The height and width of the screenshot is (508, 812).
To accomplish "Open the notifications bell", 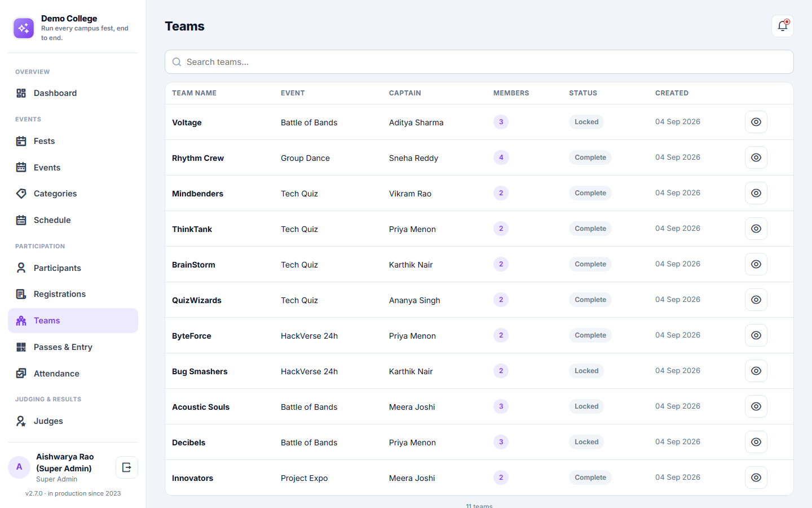I will click(783, 26).
